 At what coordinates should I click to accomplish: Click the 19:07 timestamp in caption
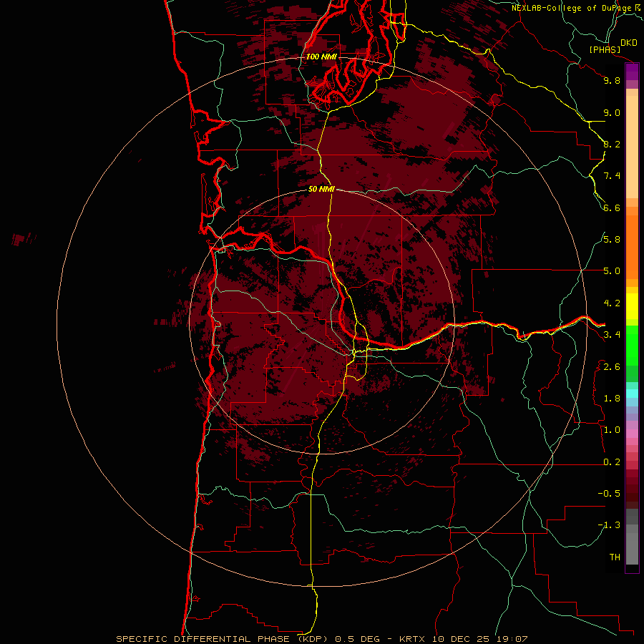point(511,639)
